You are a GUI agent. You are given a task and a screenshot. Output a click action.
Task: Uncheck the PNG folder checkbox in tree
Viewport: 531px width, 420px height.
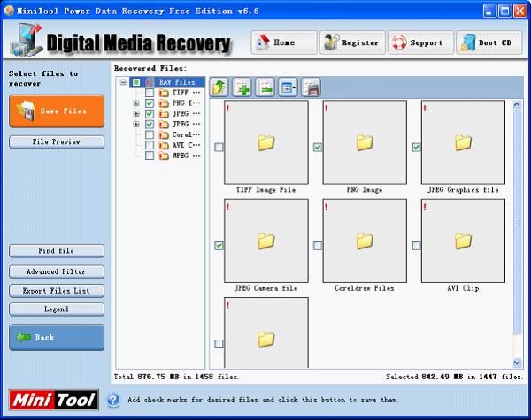point(150,103)
